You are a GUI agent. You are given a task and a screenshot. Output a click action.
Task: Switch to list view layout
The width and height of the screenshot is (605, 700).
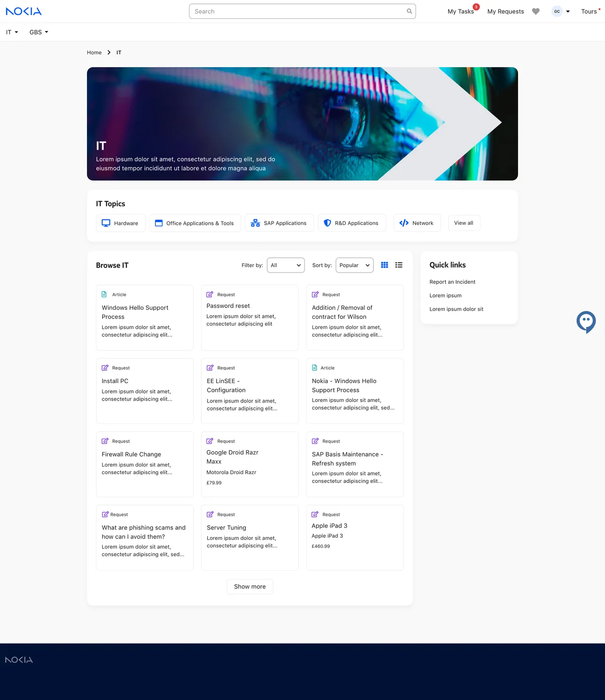(x=399, y=265)
